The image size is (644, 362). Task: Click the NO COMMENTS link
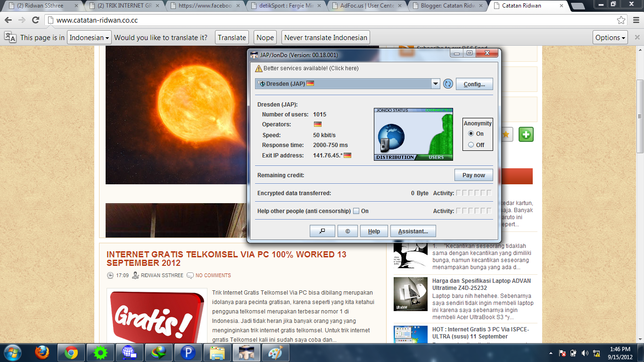click(213, 275)
